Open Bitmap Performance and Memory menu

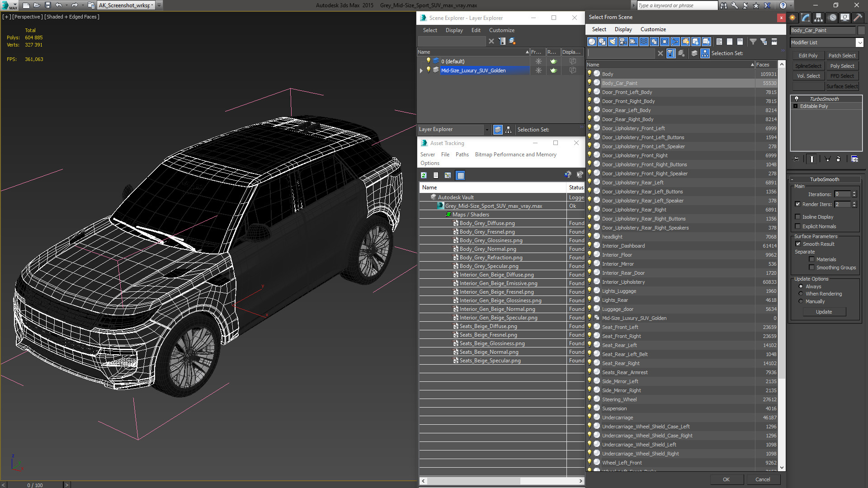pyautogui.click(x=515, y=155)
